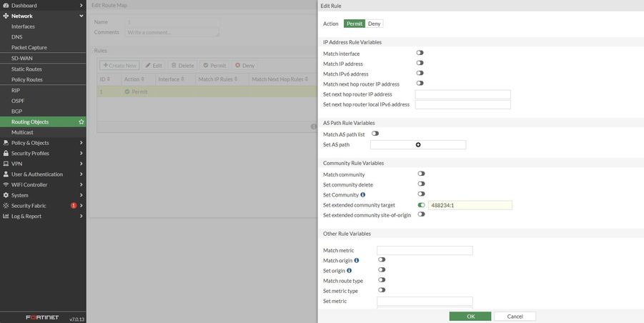Click the Dashboard gauge icon
The width and height of the screenshot is (644, 323).
pyautogui.click(x=6, y=5)
